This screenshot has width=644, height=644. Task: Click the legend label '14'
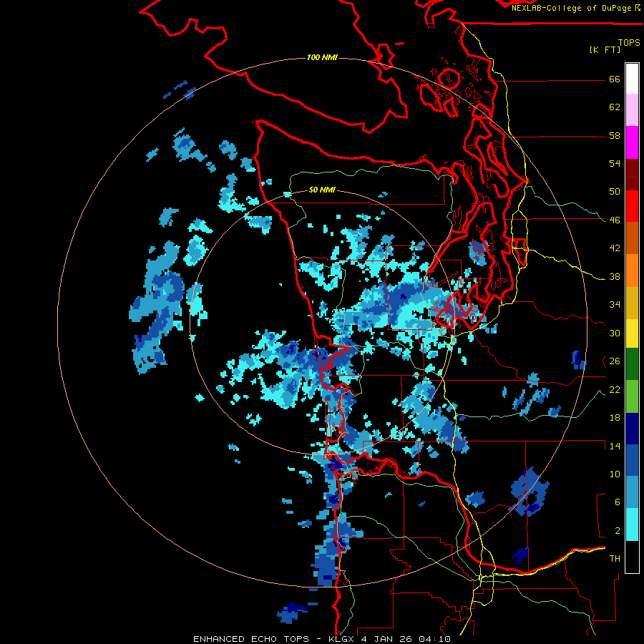615,446
